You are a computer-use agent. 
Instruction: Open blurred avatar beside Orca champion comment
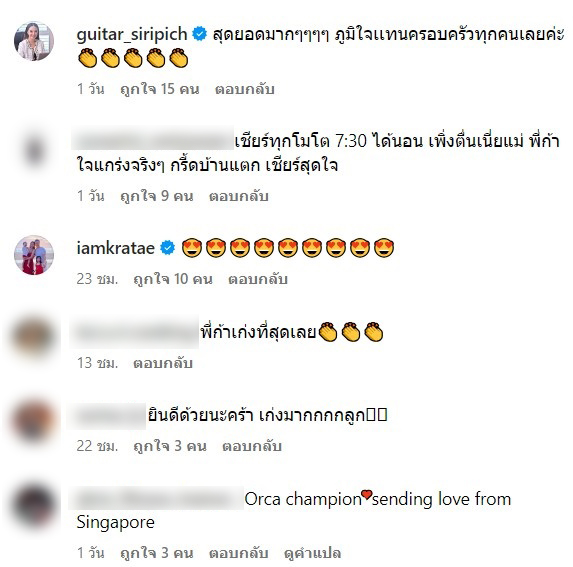point(34,506)
